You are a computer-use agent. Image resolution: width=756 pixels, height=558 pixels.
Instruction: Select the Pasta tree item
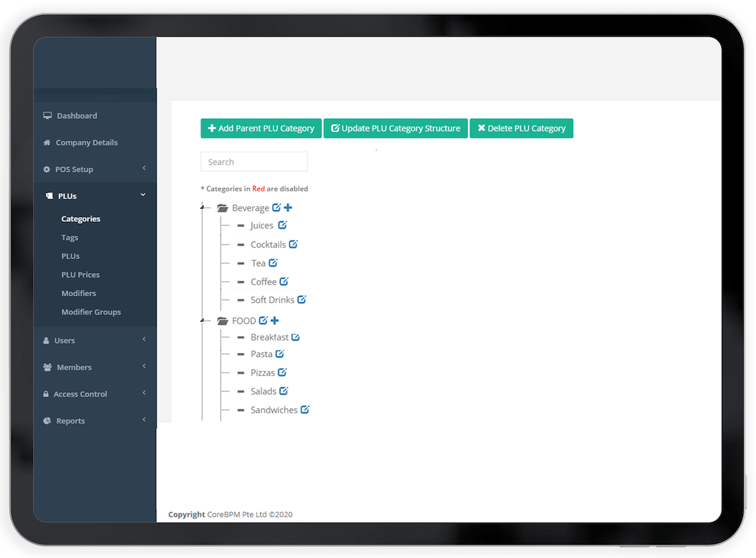(261, 354)
